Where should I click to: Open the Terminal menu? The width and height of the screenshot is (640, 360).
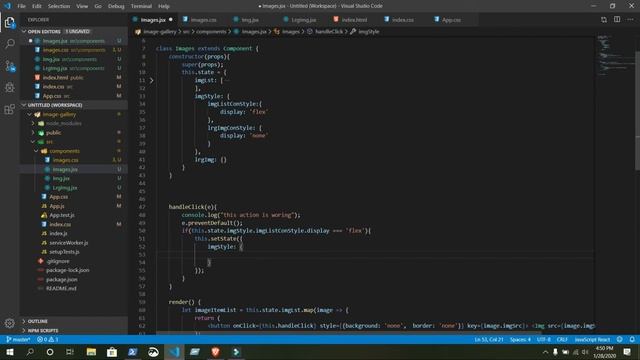(141, 6)
